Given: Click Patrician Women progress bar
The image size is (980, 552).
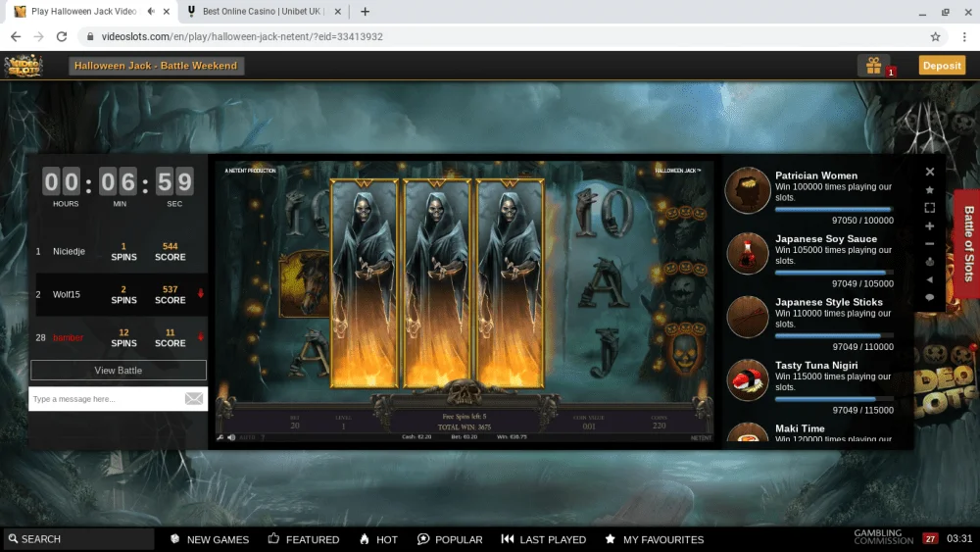Looking at the screenshot, I should click(x=834, y=210).
